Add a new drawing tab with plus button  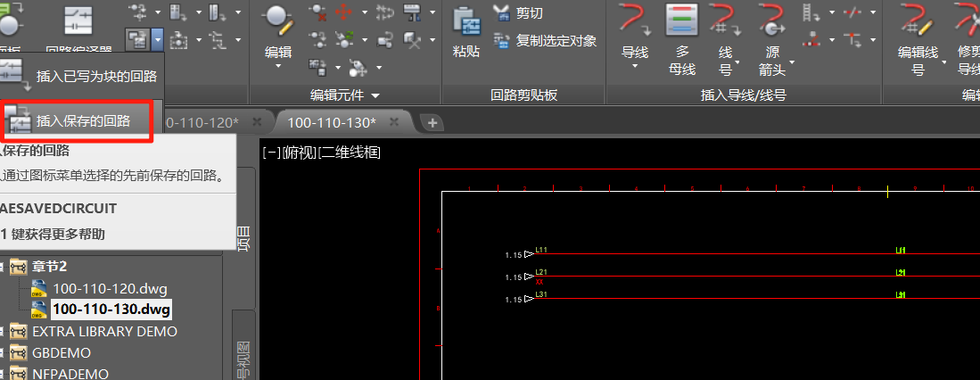(432, 122)
